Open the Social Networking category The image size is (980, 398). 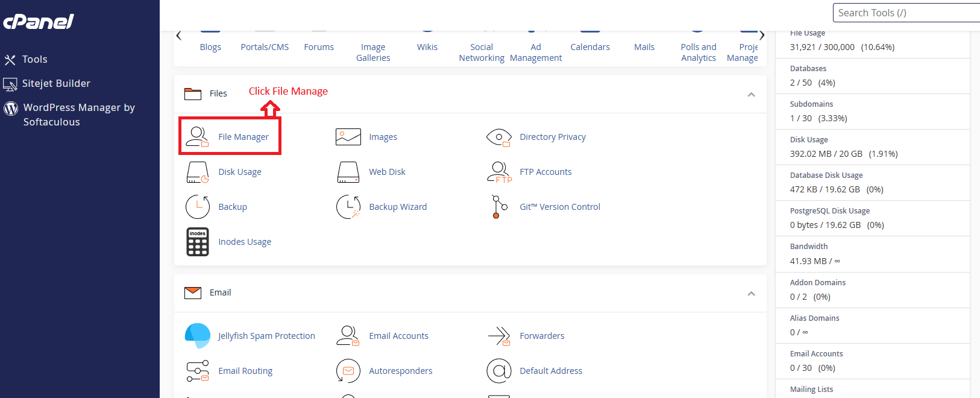click(482, 52)
